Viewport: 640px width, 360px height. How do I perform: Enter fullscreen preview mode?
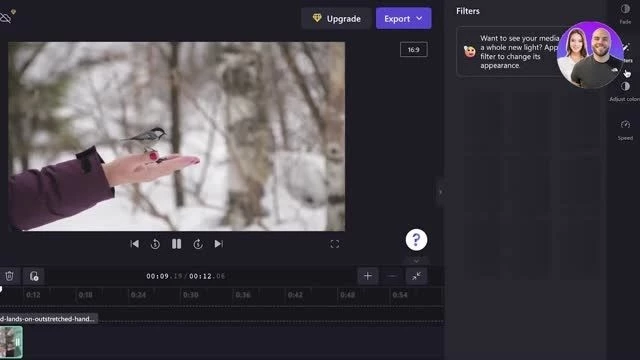tap(334, 244)
